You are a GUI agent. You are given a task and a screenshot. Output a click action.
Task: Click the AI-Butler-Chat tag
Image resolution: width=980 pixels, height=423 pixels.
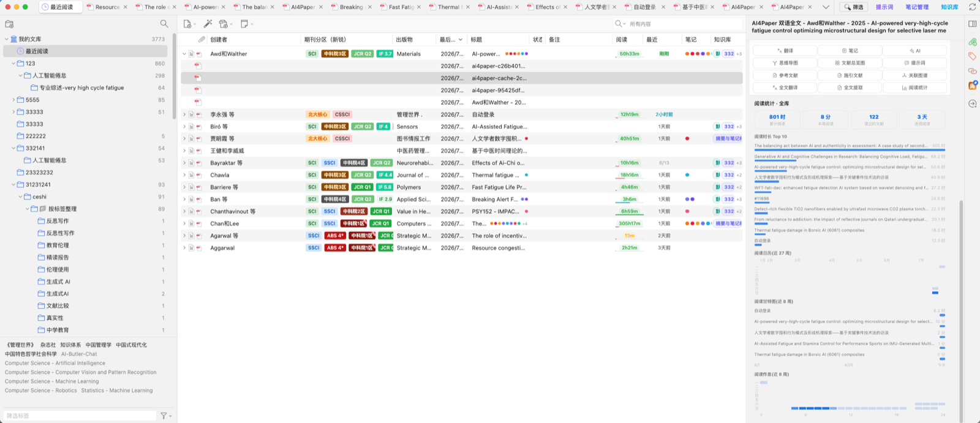point(79,354)
